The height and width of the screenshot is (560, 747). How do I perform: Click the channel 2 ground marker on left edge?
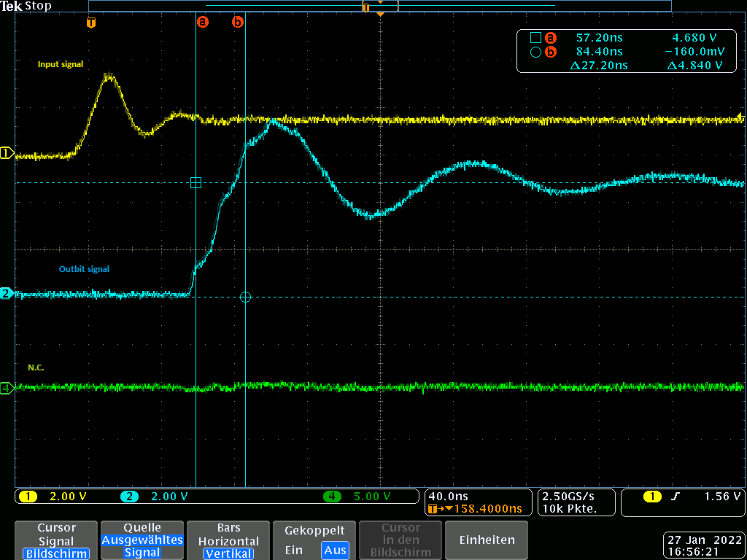(7, 293)
